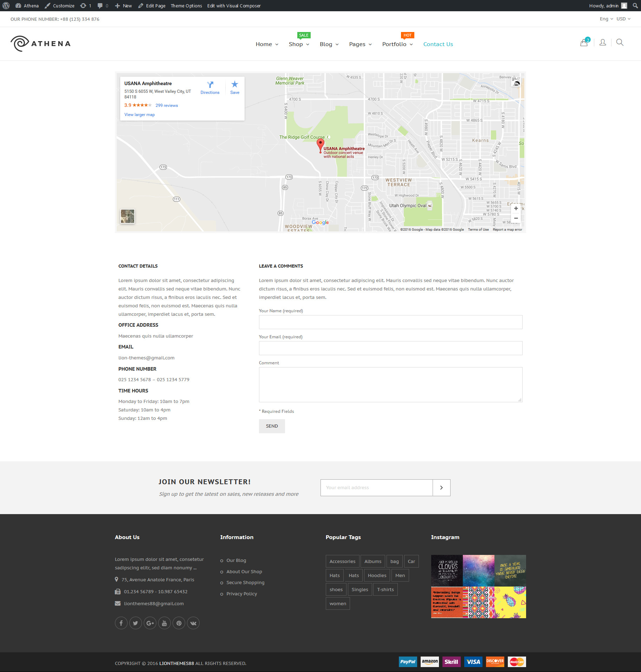This screenshot has width=641, height=672.
Task: Save the USANA Amphitheatre location star
Action: pyautogui.click(x=234, y=84)
